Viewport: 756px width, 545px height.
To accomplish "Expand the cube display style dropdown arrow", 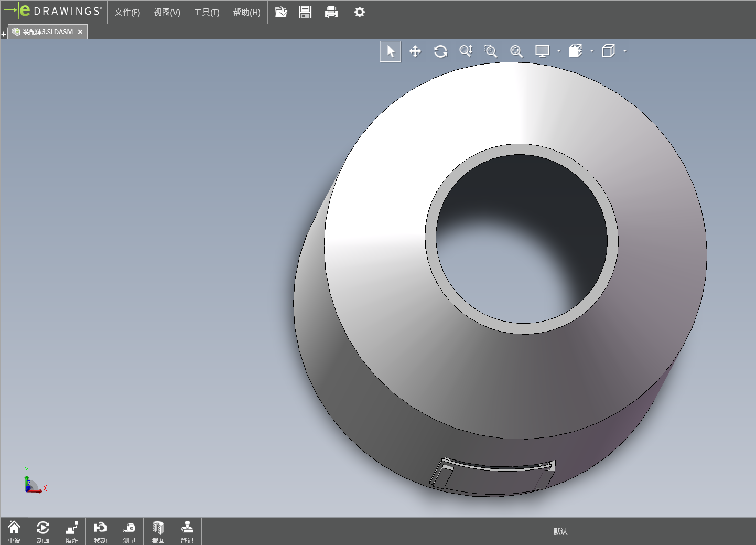I will (x=625, y=51).
